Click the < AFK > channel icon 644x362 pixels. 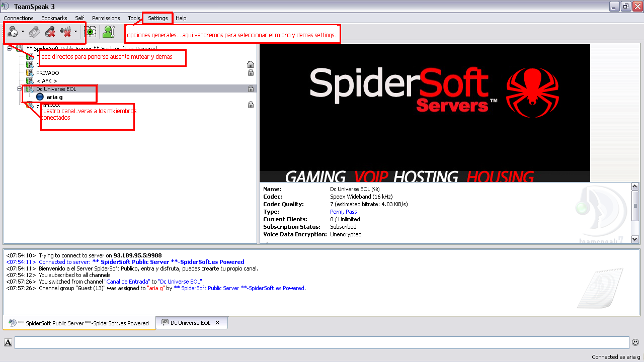click(x=30, y=81)
